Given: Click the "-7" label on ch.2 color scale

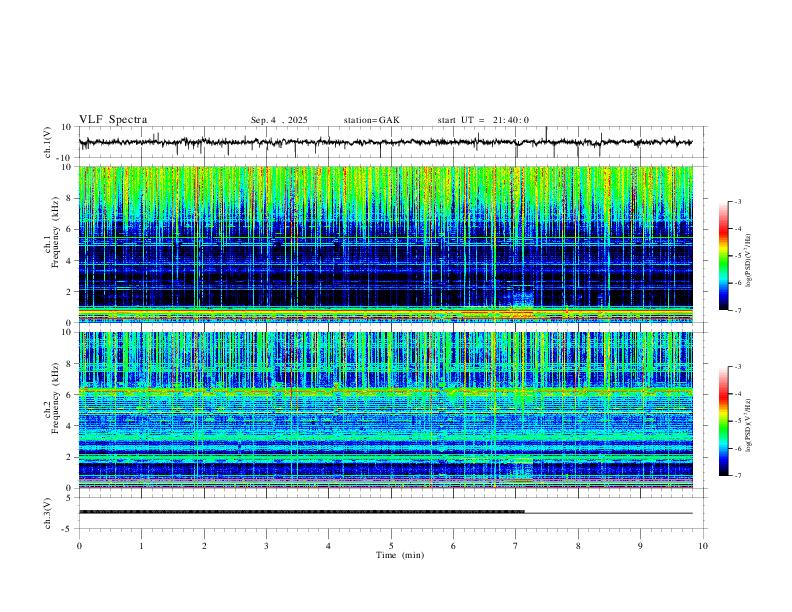Looking at the screenshot, I should click(x=737, y=475).
